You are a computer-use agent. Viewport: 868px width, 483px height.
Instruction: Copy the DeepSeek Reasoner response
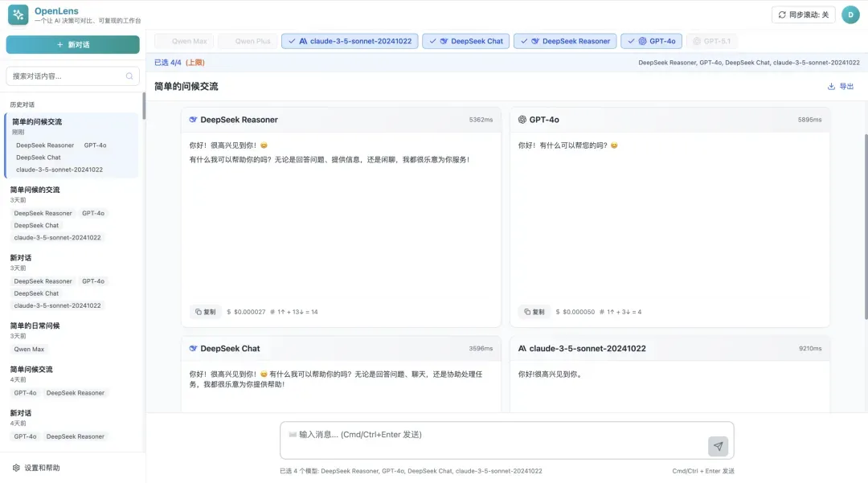(x=206, y=312)
